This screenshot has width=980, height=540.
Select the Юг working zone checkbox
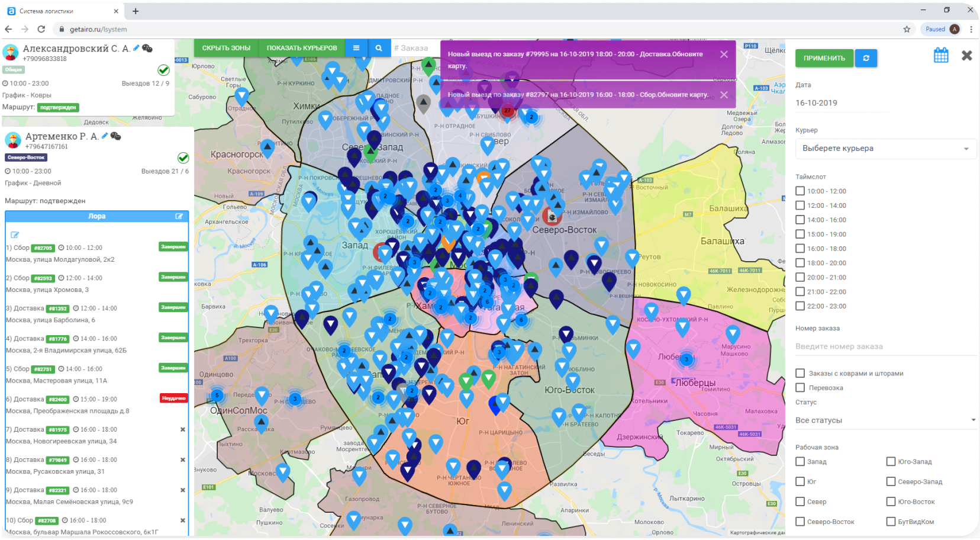coord(800,482)
